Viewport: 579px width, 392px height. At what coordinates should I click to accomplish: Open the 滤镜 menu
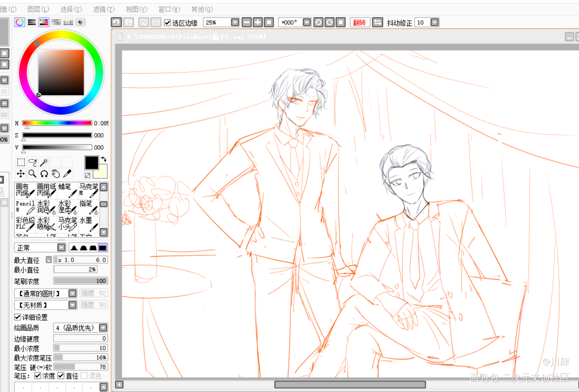point(103,9)
